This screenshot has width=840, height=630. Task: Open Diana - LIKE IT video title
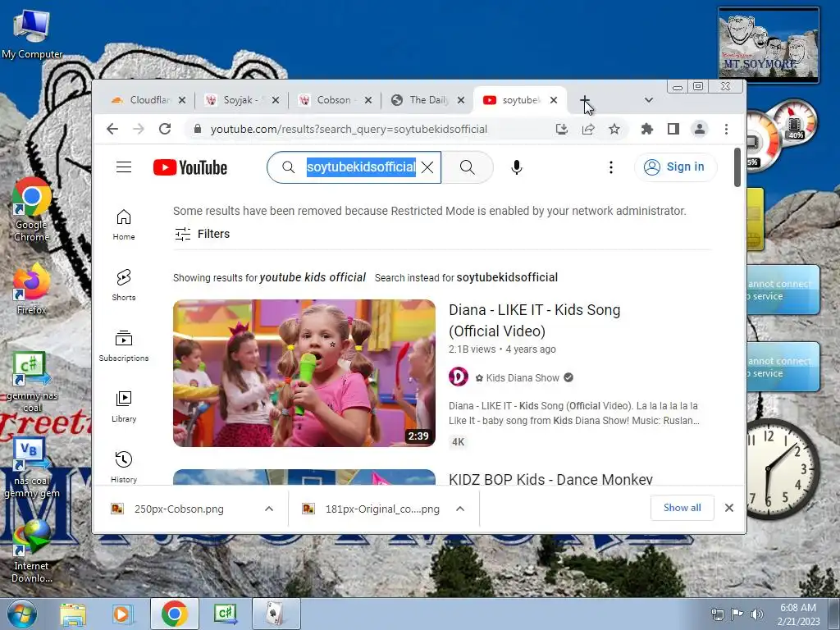tap(534, 321)
